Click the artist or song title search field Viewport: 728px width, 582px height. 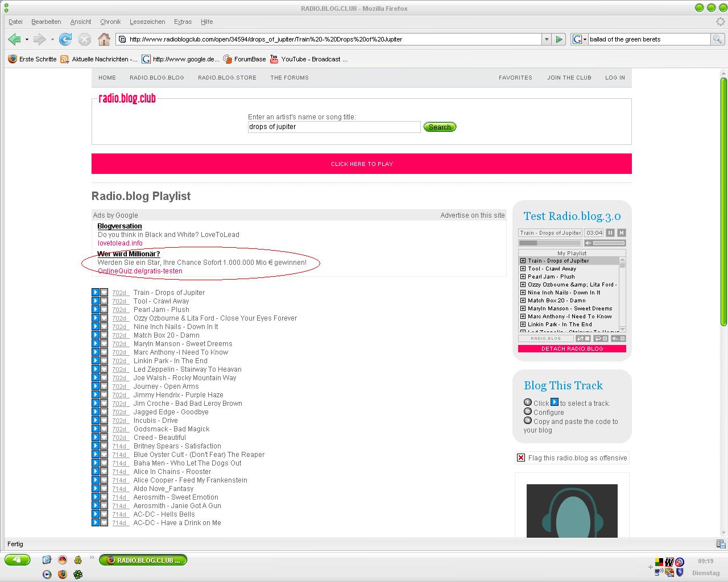point(334,127)
